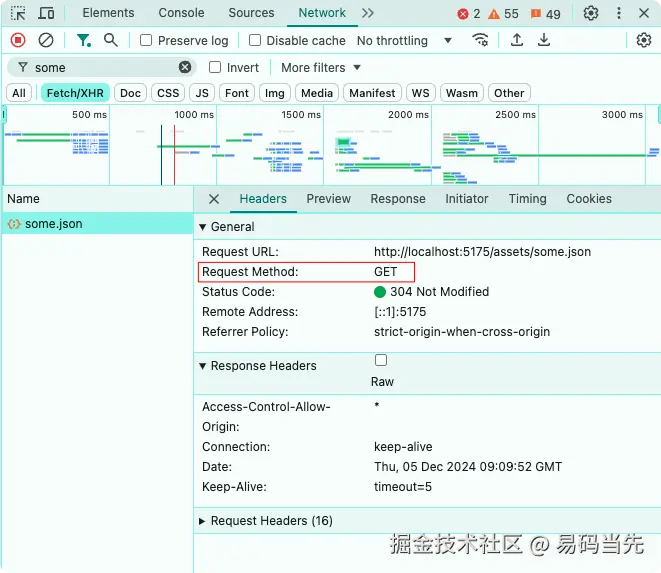Expand the Request Headers (16) section
Viewport: 661px width, 573px height.
(202, 521)
